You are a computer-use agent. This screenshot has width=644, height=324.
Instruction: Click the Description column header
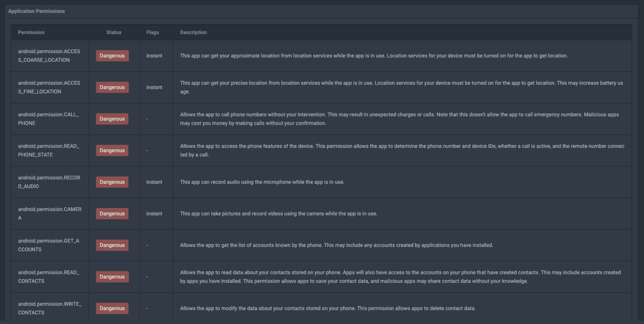click(x=193, y=32)
